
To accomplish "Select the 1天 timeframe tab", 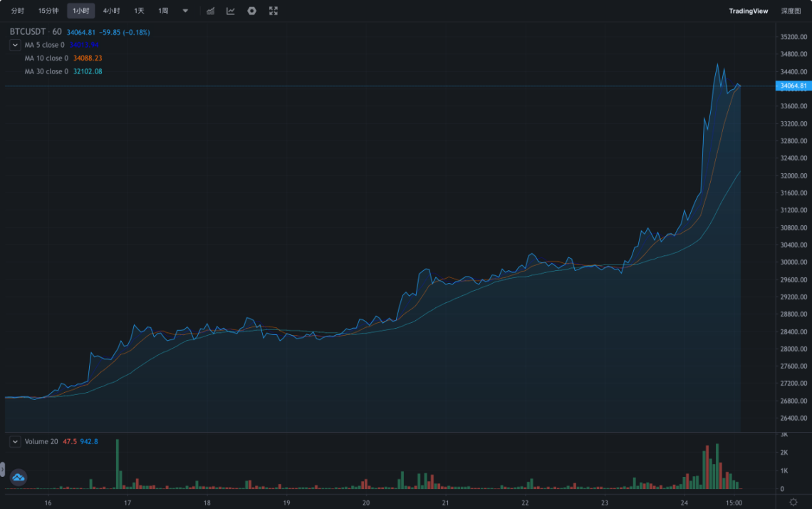I will coord(137,11).
